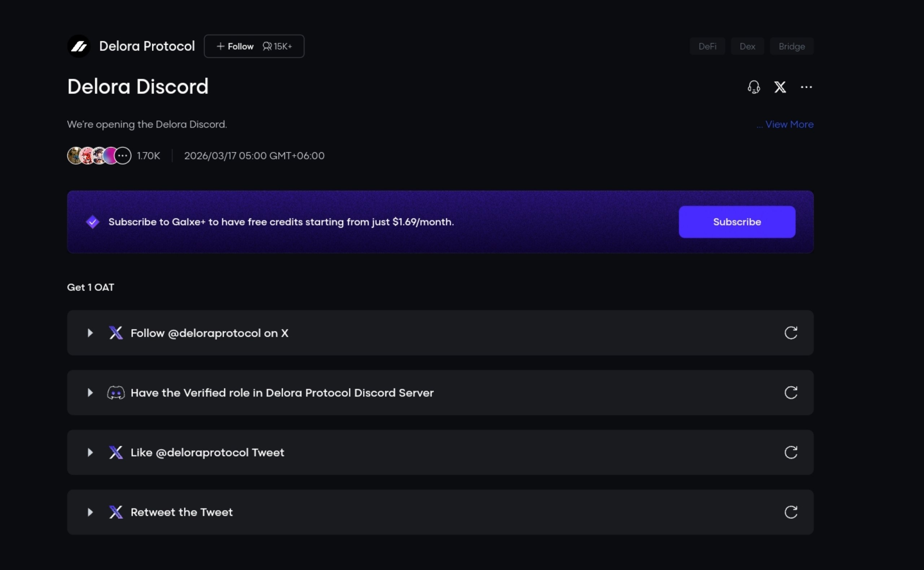Share the campaign via X icon

(780, 87)
